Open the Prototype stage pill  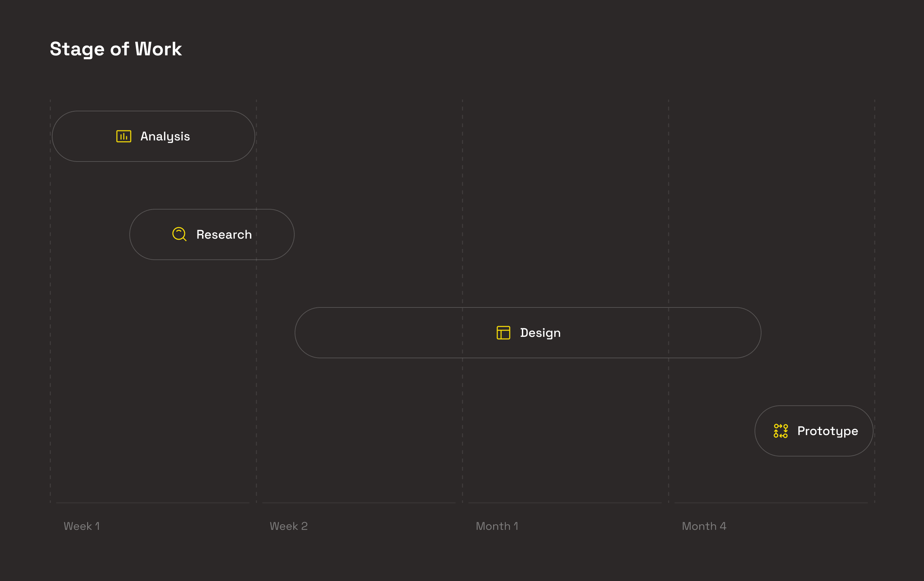click(x=814, y=431)
